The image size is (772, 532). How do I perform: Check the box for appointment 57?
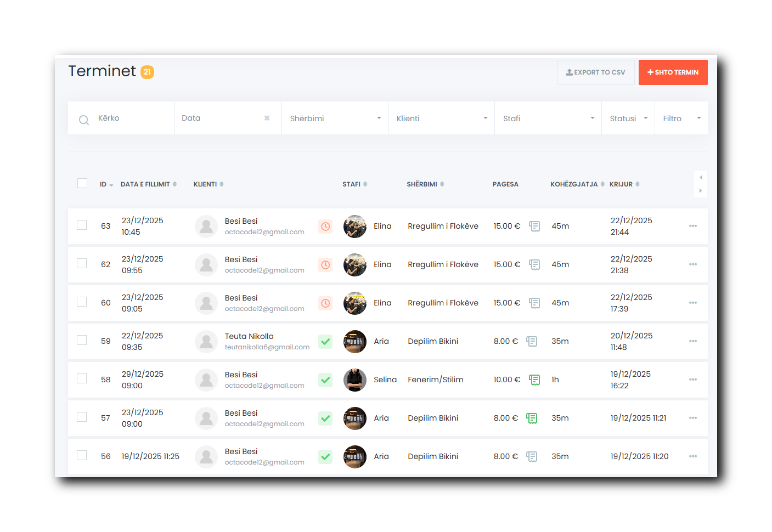[82, 417]
